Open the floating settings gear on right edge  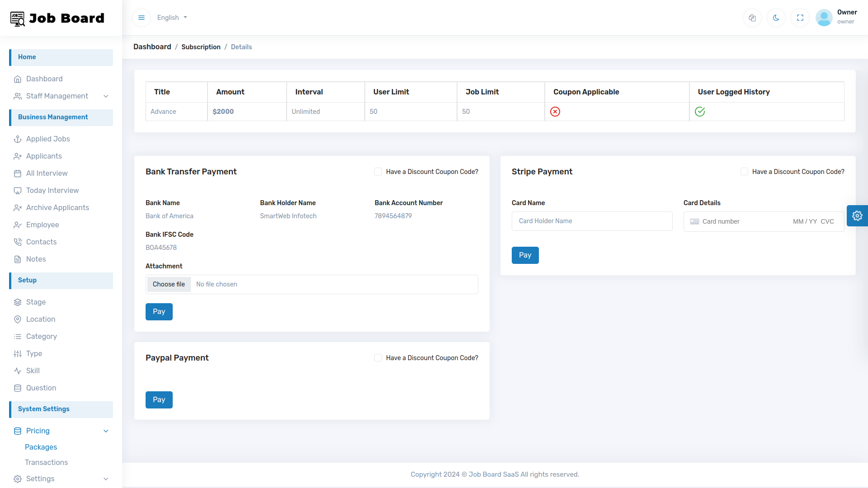[x=857, y=216]
